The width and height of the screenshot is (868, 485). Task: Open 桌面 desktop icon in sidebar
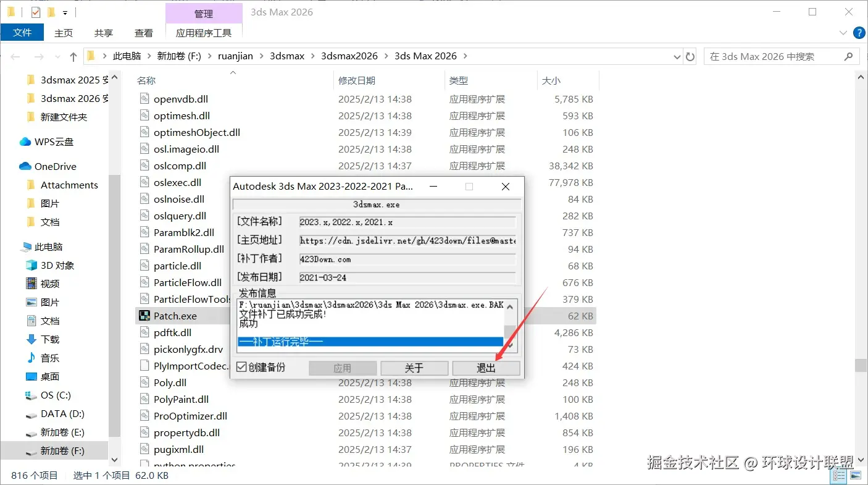pyautogui.click(x=31, y=376)
